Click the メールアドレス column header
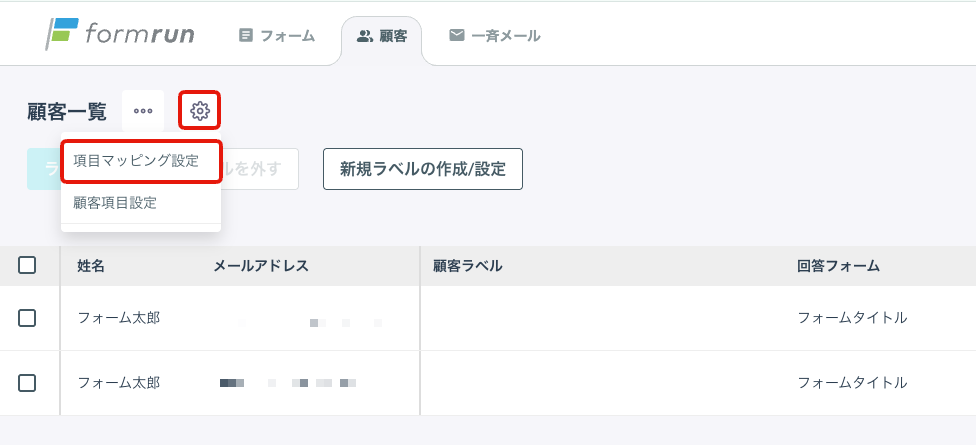Viewport: 976px width, 445px height. point(261,266)
